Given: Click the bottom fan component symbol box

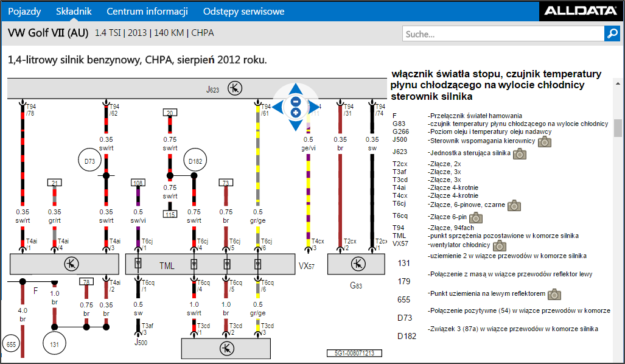Looking at the screenshot, I should pos(226,348).
